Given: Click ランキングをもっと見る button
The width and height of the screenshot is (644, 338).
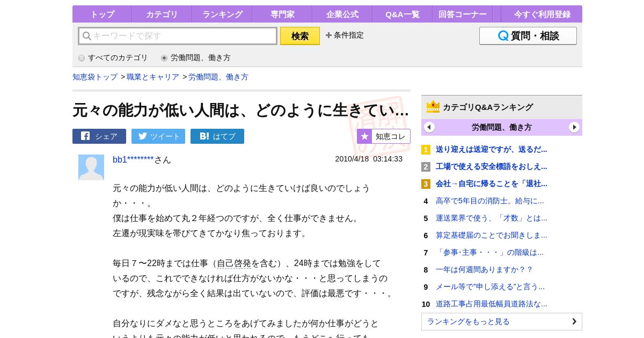Looking at the screenshot, I should point(502,321).
